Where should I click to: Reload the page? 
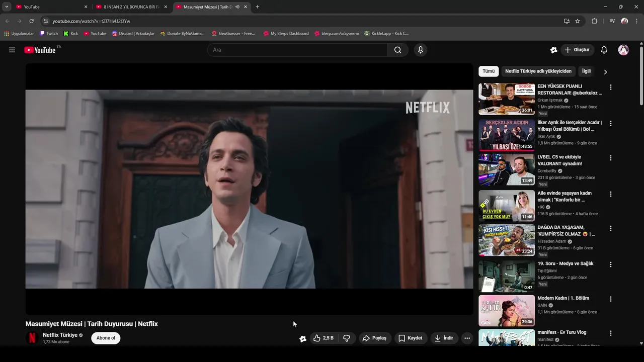coord(31,21)
